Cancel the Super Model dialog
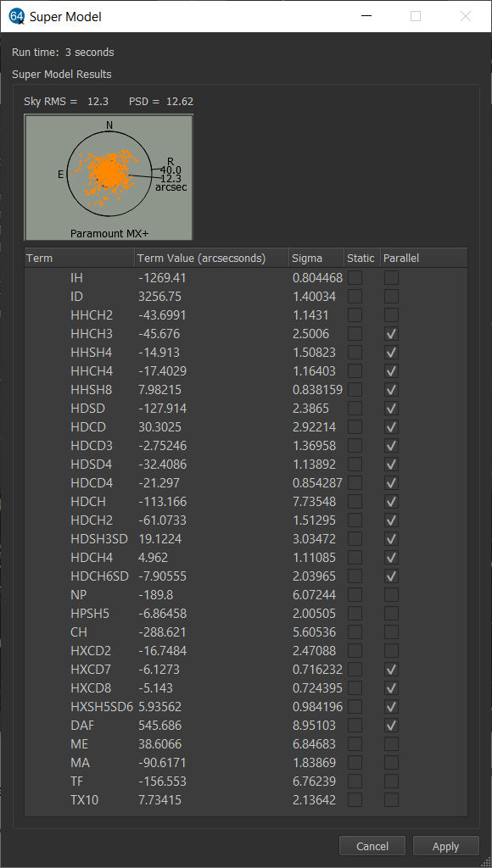 [x=372, y=847]
